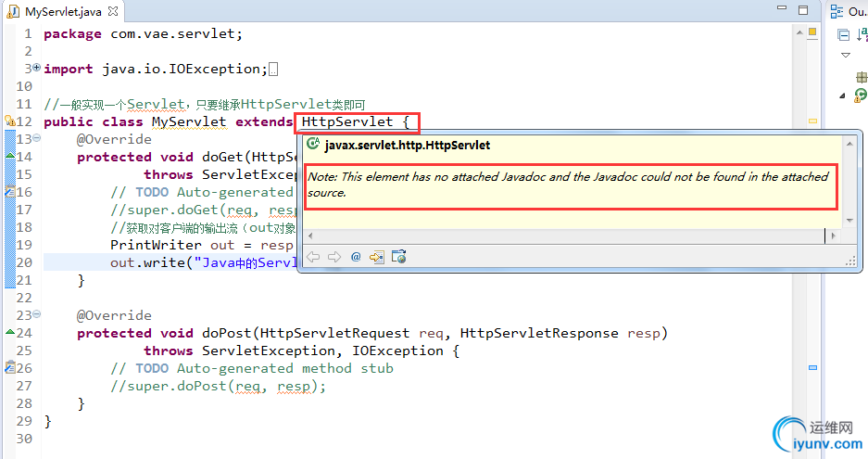Click 'TODO' in the line 26 comment
The height and width of the screenshot is (459, 868).
point(152,369)
